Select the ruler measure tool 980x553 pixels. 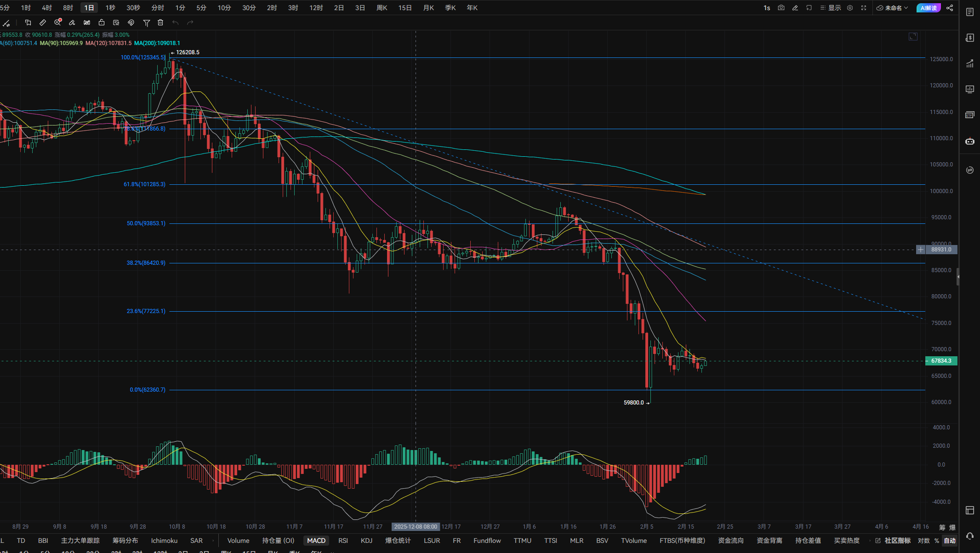43,23
